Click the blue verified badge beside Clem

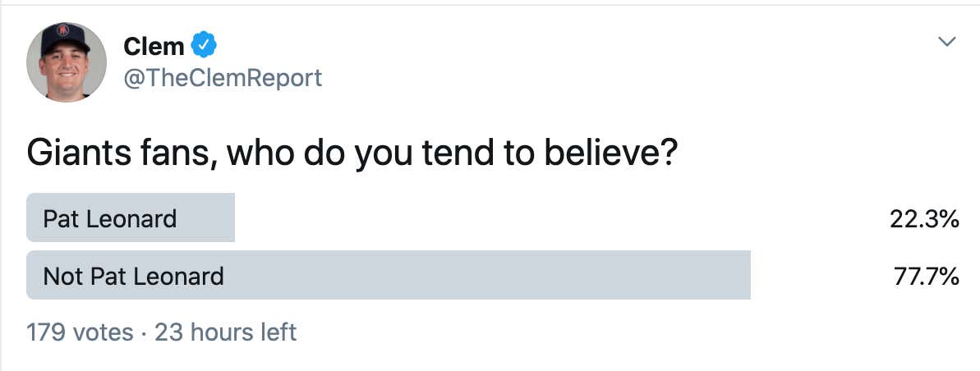203,45
